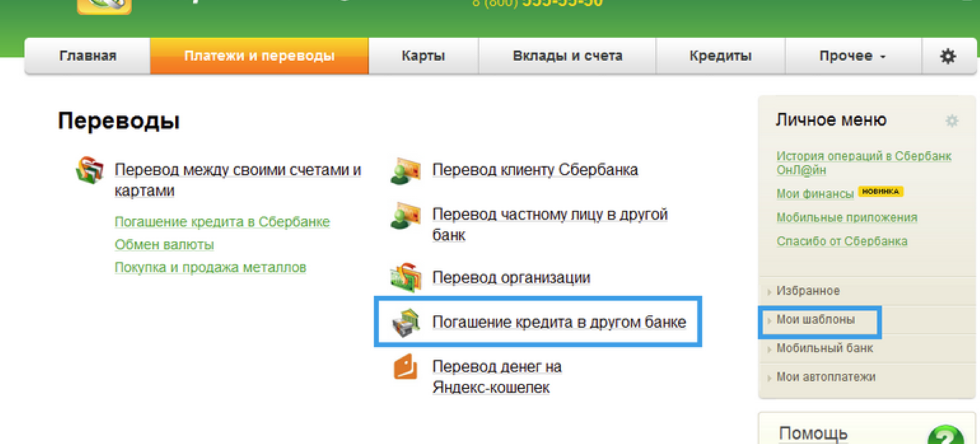980x444 pixels.
Task: Click the icon for transfer between own accounts
Action: (90, 171)
